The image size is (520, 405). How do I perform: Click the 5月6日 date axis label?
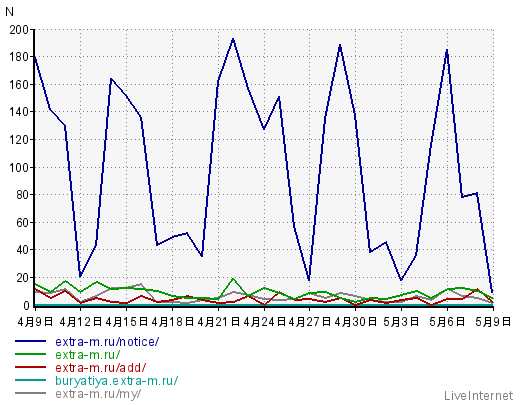click(447, 321)
